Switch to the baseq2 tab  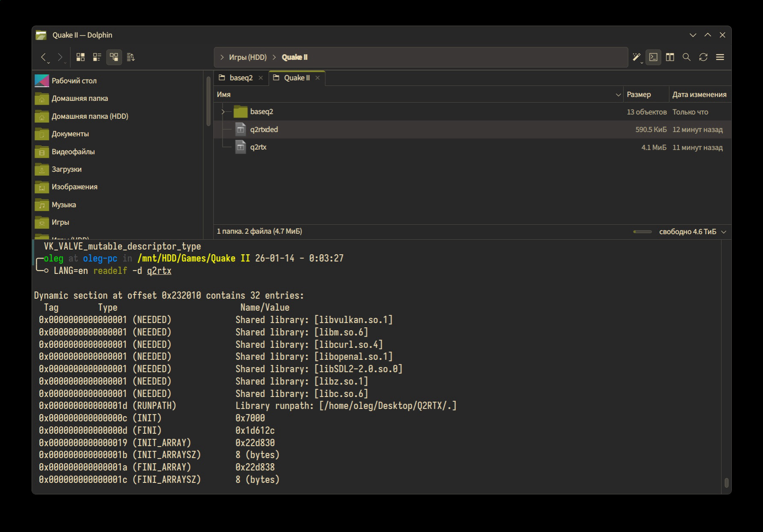pyautogui.click(x=241, y=78)
